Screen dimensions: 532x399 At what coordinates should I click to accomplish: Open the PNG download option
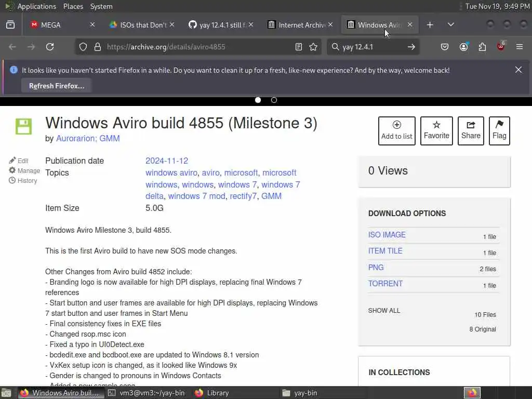click(376, 268)
